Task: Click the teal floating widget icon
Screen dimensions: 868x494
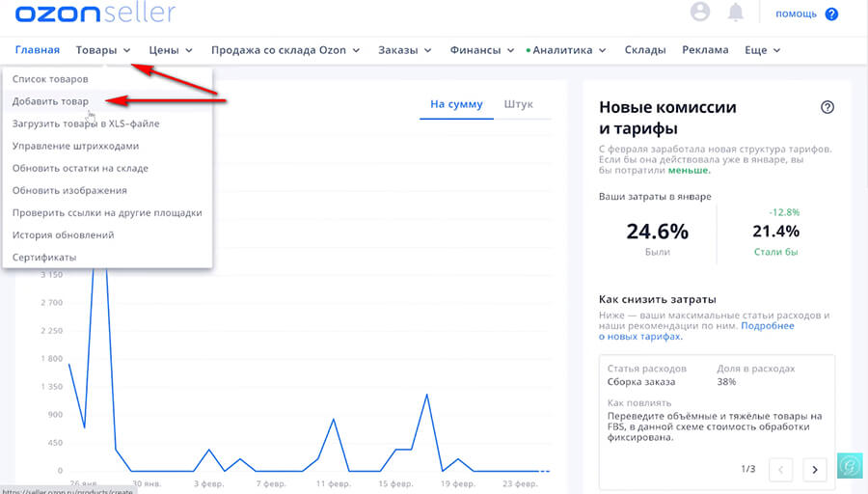Action: click(849, 466)
